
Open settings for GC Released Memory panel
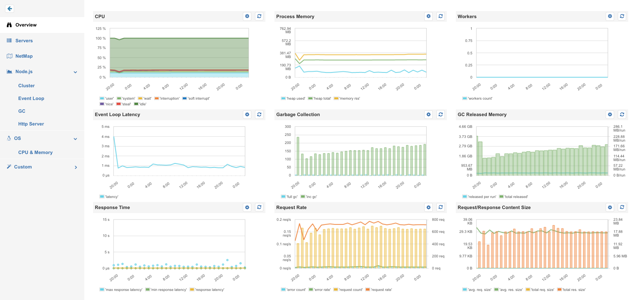tap(610, 114)
